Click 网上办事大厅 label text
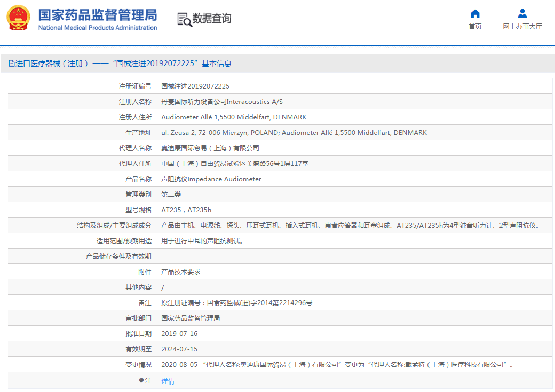This screenshot has height=392, width=555. pyautogui.click(x=522, y=27)
